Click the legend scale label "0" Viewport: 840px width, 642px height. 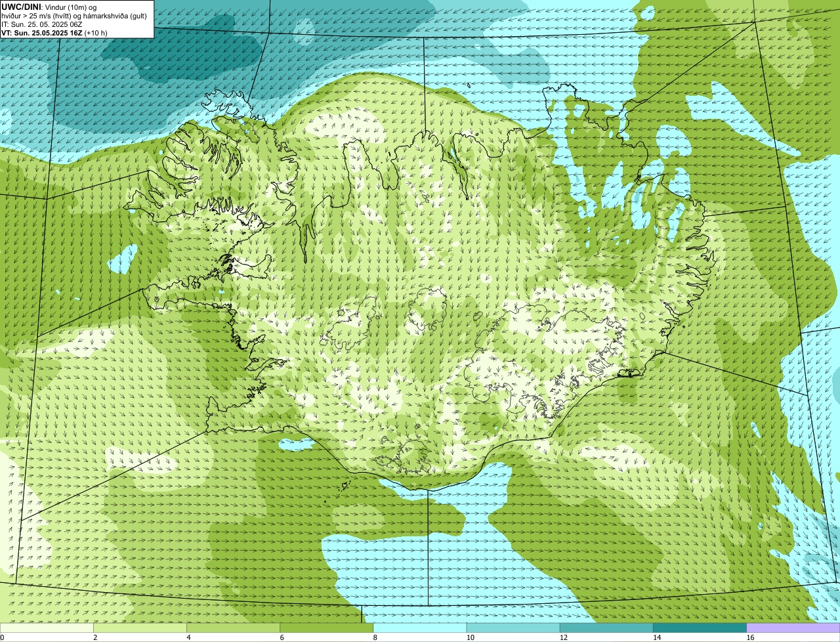click(x=2, y=637)
